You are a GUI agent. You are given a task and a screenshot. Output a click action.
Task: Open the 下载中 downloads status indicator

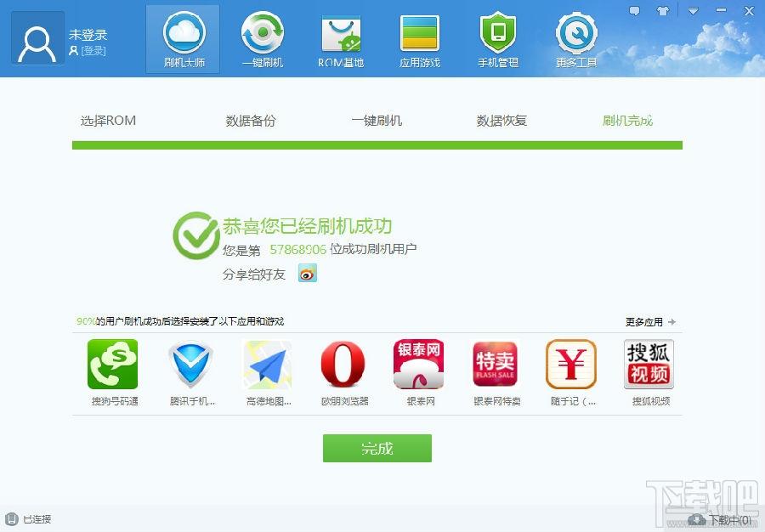(720, 520)
